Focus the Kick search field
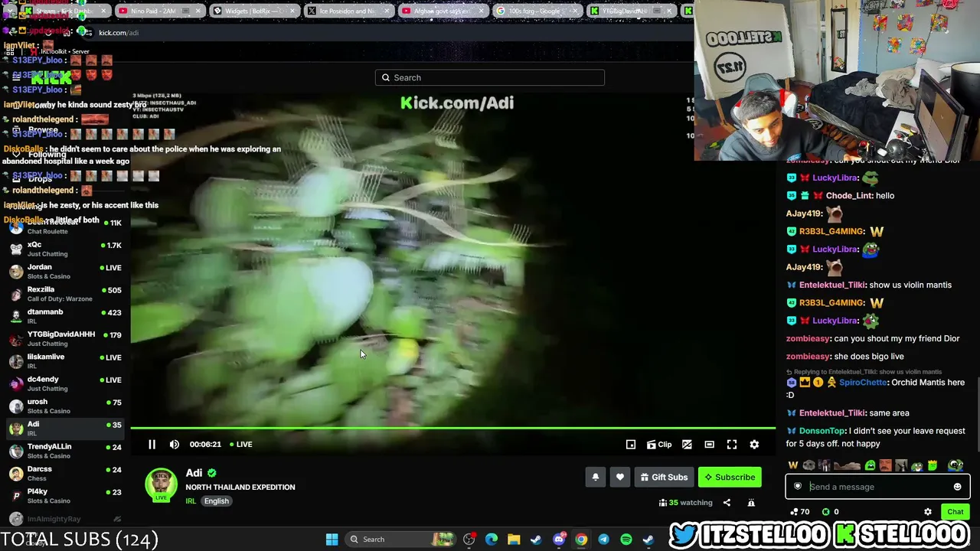 tap(490, 77)
